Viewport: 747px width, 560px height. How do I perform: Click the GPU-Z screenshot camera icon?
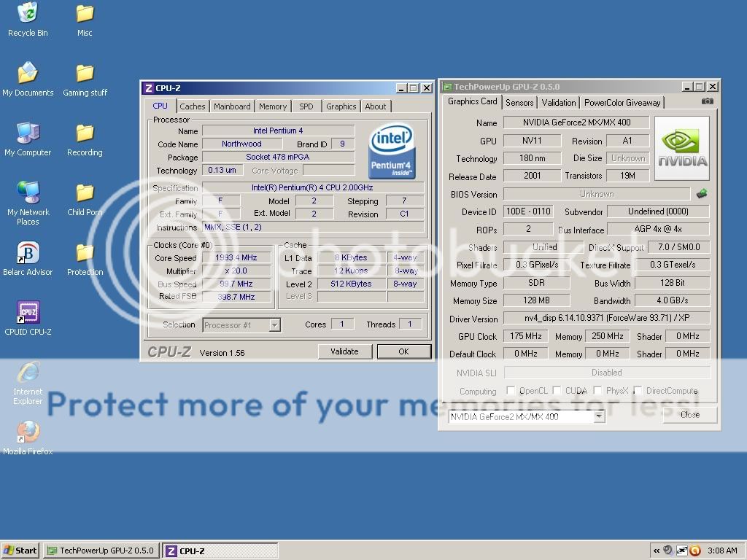tap(707, 102)
